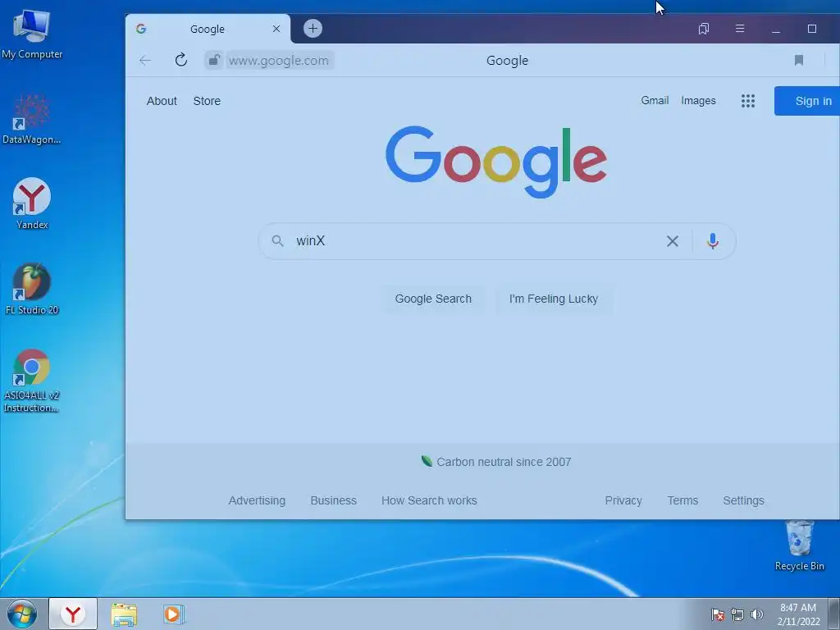The width and height of the screenshot is (840, 630).
Task: Open the Privacy footer link
Action: (623, 500)
